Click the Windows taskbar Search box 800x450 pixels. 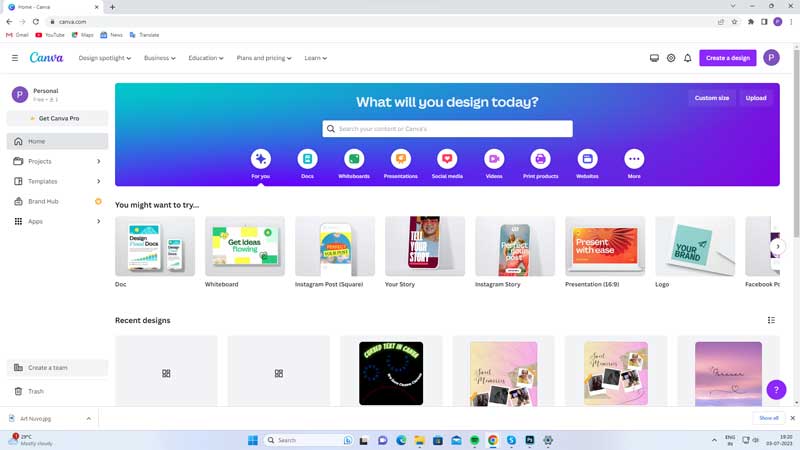pos(309,440)
